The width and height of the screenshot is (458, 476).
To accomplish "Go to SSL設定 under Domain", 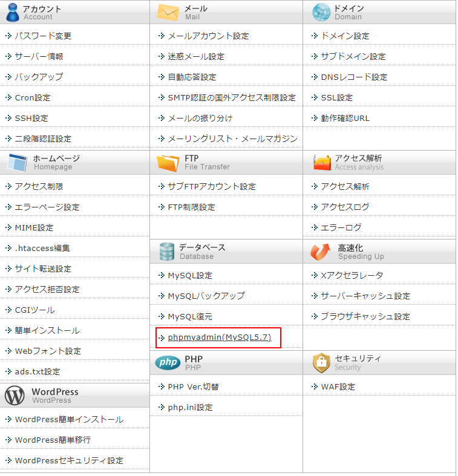I will (337, 98).
